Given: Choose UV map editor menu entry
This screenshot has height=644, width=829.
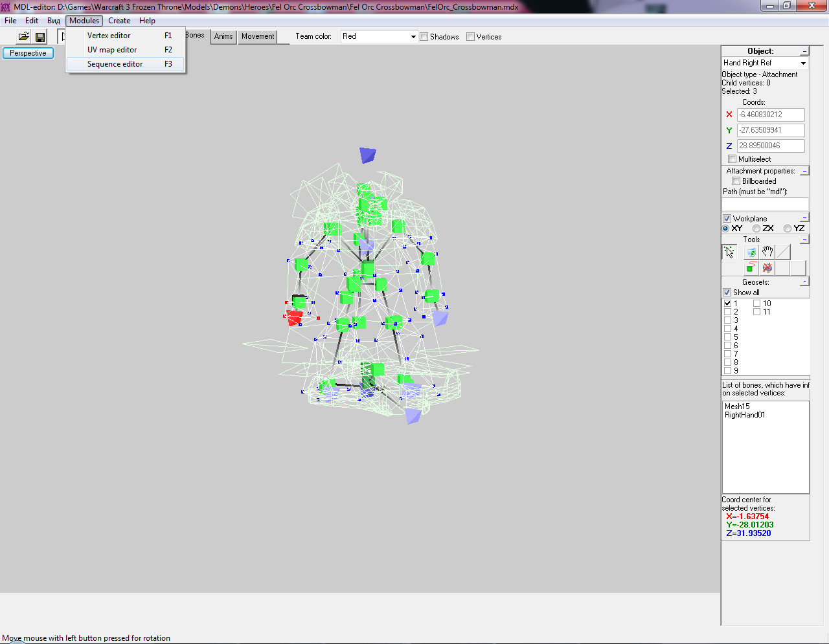Looking at the screenshot, I should click(126, 50).
